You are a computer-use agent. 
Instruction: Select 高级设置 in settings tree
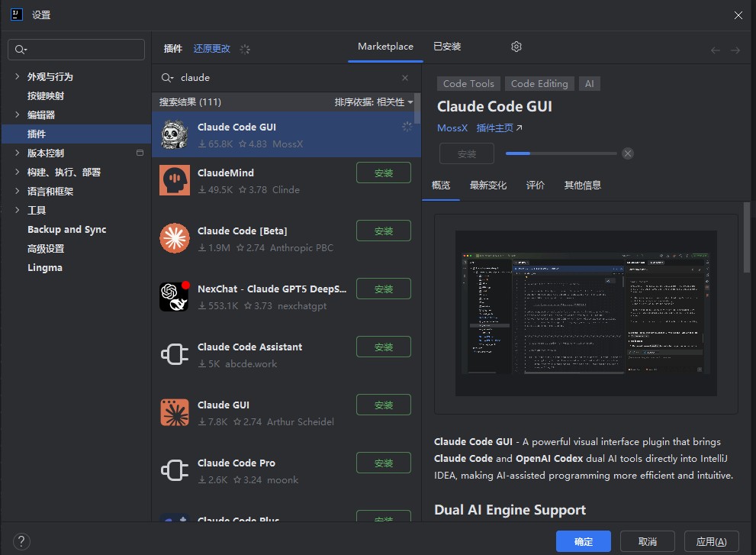[46, 249]
